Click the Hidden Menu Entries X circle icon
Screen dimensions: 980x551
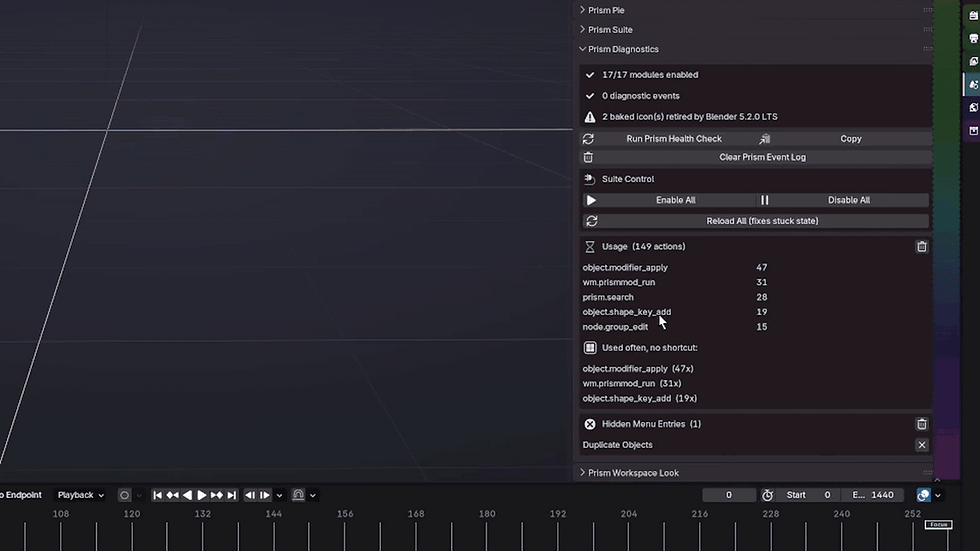tap(589, 424)
